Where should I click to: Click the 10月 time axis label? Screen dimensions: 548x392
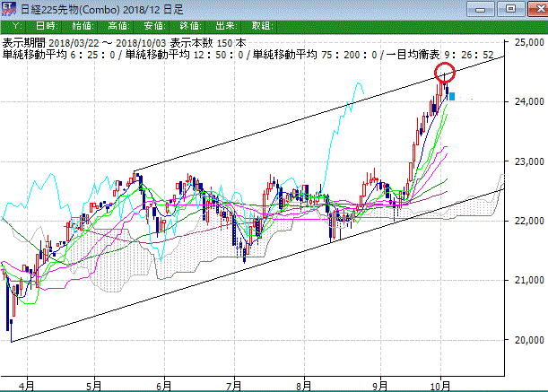(x=440, y=386)
